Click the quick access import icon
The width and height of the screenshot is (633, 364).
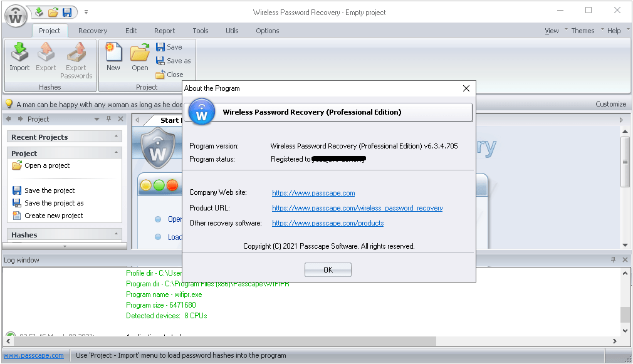39,12
